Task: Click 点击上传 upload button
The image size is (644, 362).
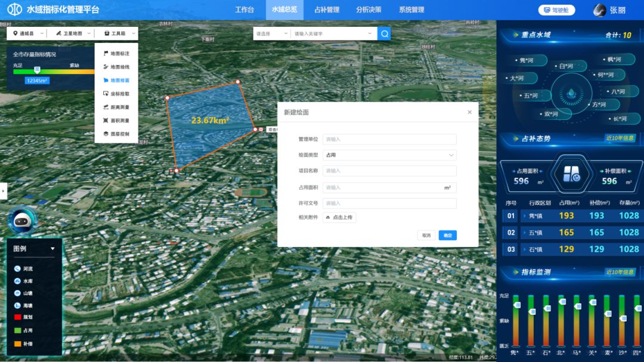Action: [x=339, y=218]
